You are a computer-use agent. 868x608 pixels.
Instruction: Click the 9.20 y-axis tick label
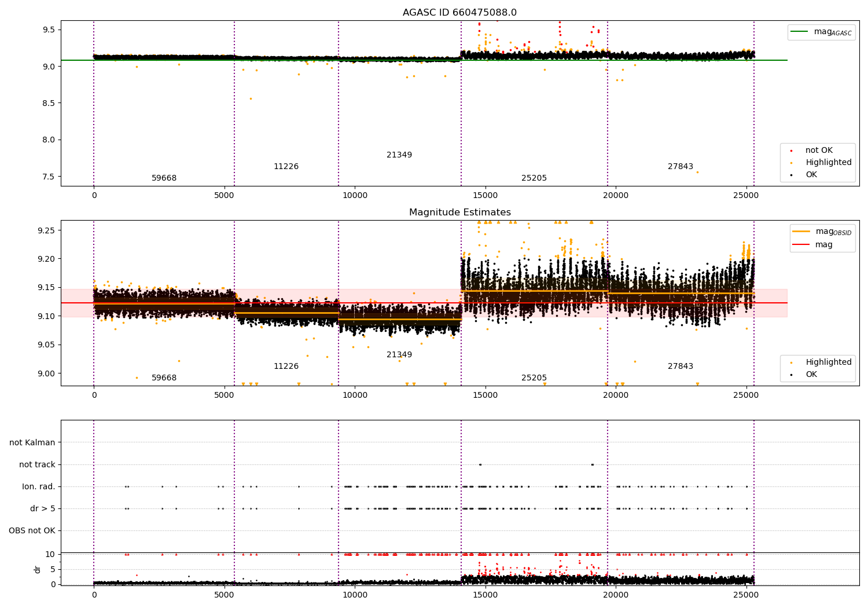pyautogui.click(x=47, y=259)
